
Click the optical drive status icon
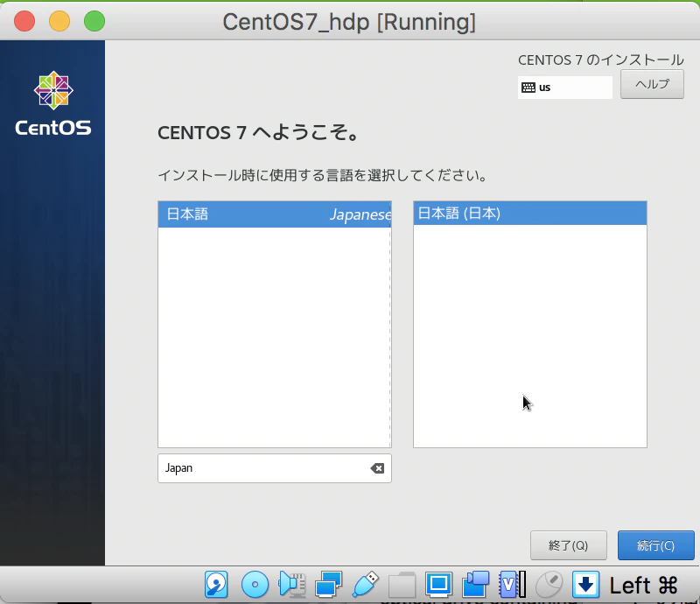[x=255, y=585]
